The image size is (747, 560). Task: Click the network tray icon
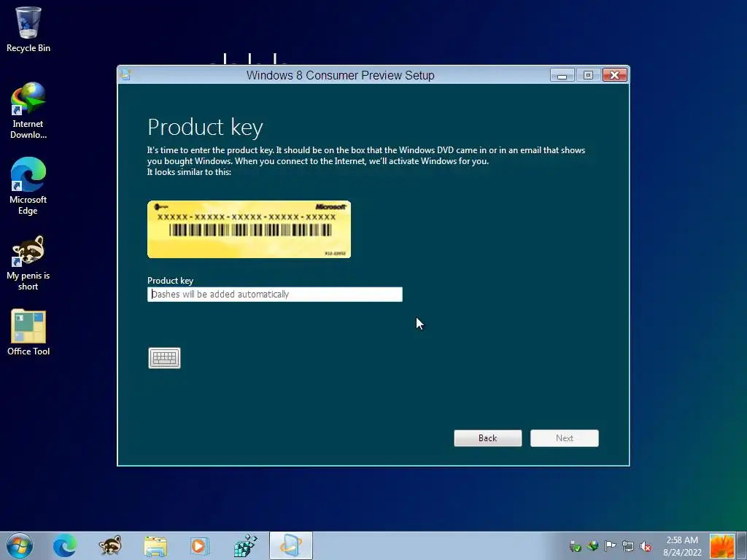(628, 546)
